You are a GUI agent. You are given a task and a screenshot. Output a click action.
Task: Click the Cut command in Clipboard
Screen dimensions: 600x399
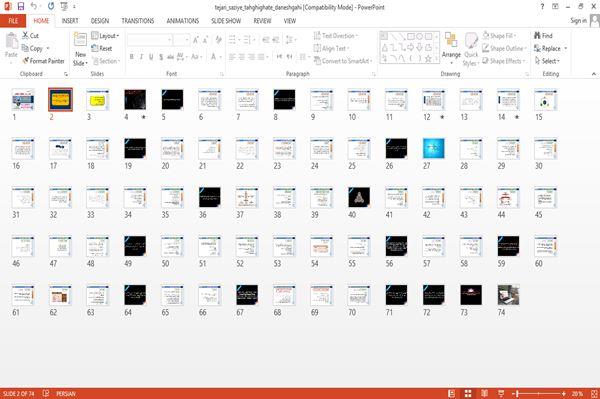31,36
